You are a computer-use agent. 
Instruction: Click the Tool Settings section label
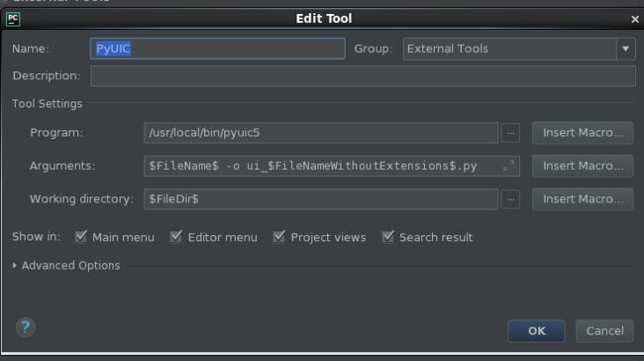[x=48, y=103]
